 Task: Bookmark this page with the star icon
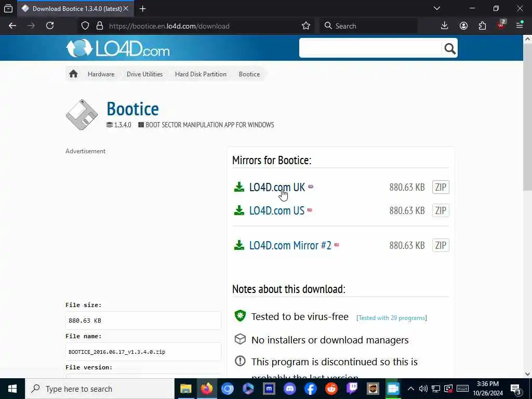click(x=305, y=26)
